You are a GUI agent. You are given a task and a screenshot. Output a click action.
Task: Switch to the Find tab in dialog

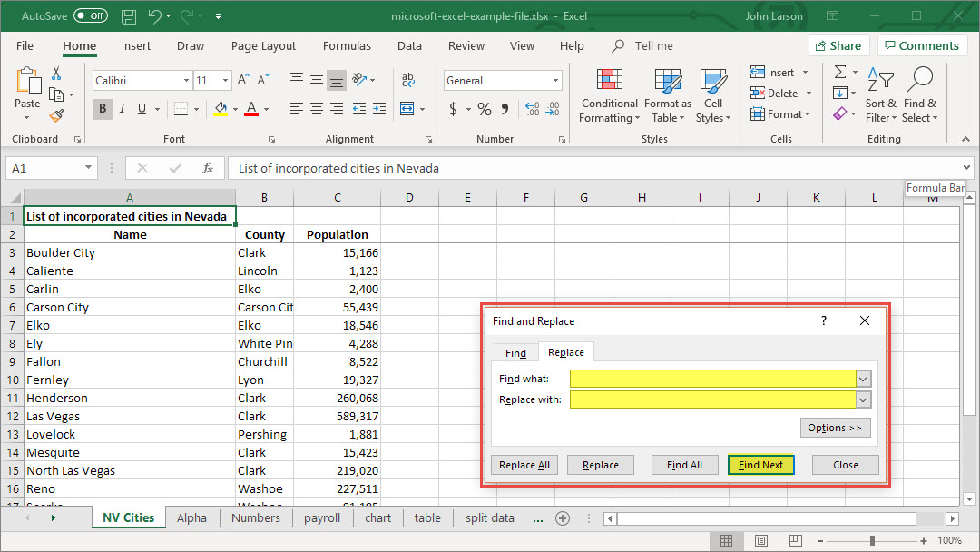(x=515, y=353)
